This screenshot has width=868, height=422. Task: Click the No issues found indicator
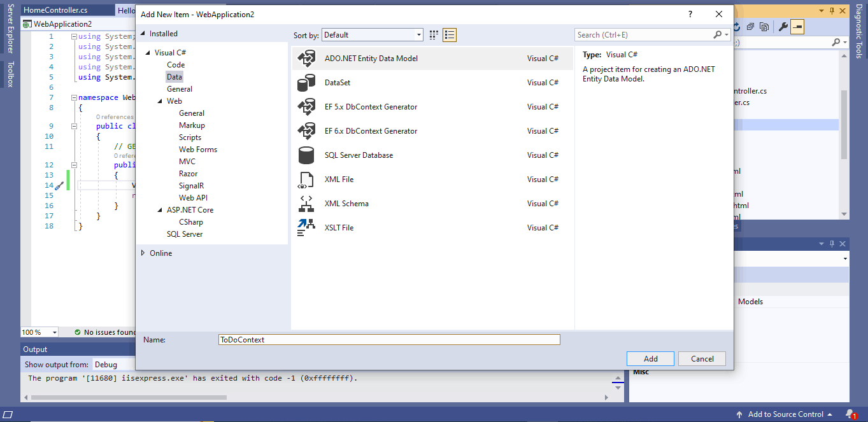pyautogui.click(x=104, y=332)
